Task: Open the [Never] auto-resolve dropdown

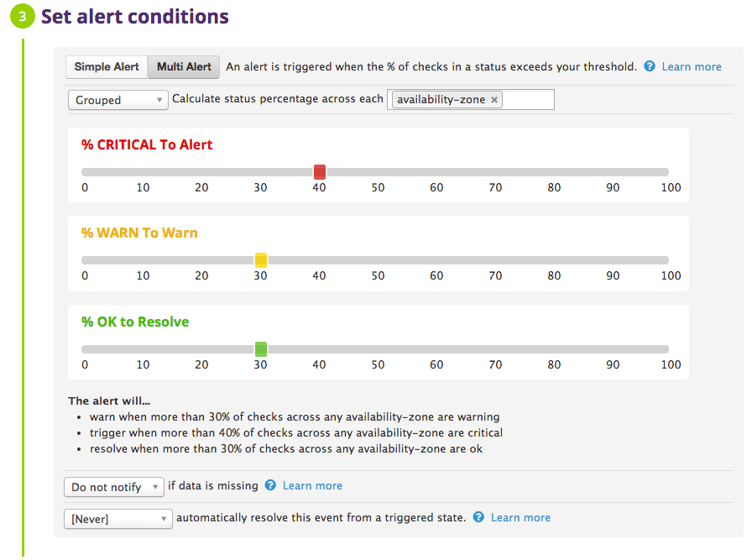Action: click(117, 518)
